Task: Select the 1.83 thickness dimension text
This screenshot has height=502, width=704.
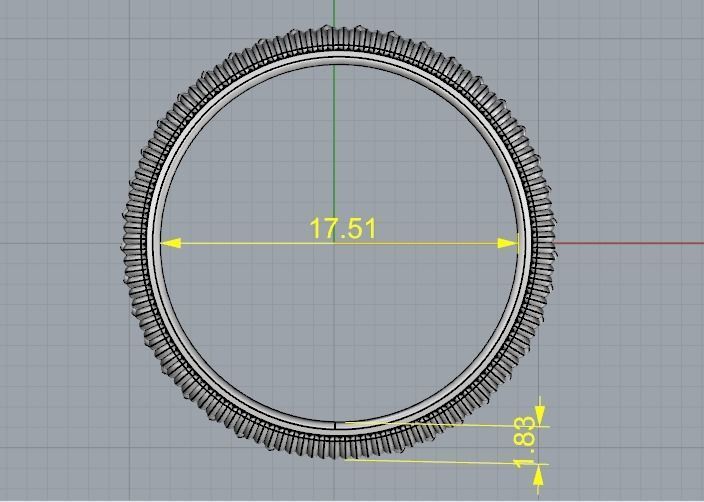Action: pos(524,442)
